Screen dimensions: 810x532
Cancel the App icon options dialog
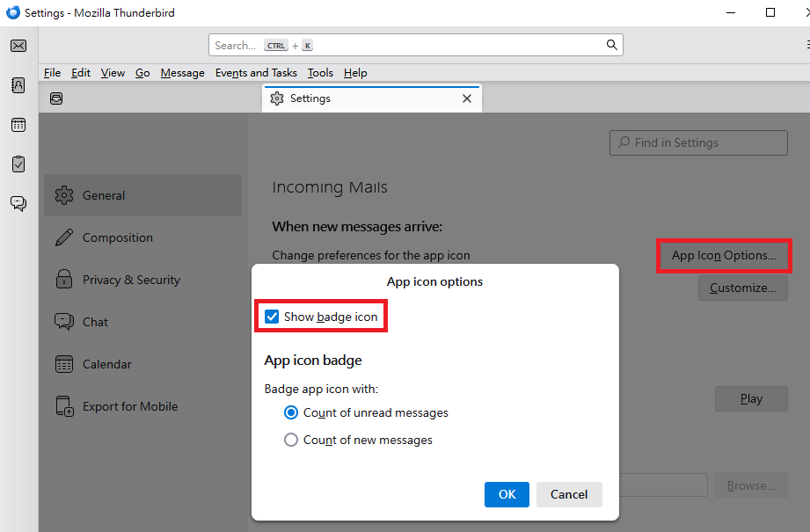(569, 494)
